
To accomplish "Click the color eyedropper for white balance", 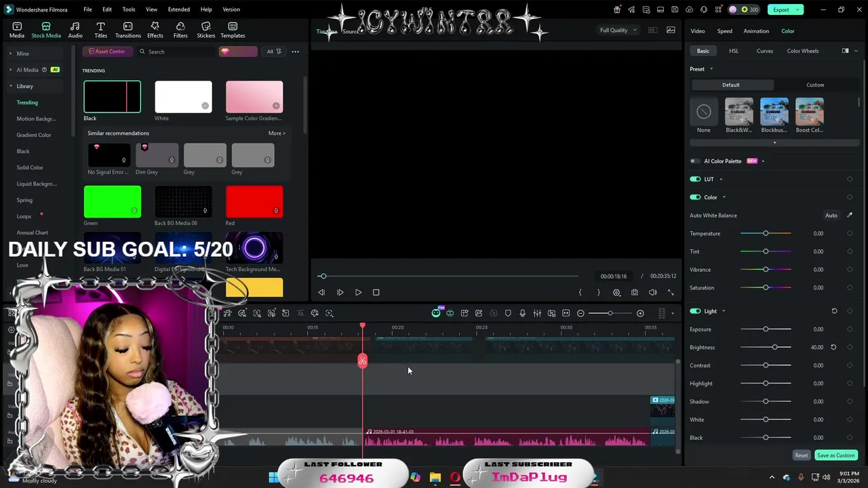I will point(850,215).
